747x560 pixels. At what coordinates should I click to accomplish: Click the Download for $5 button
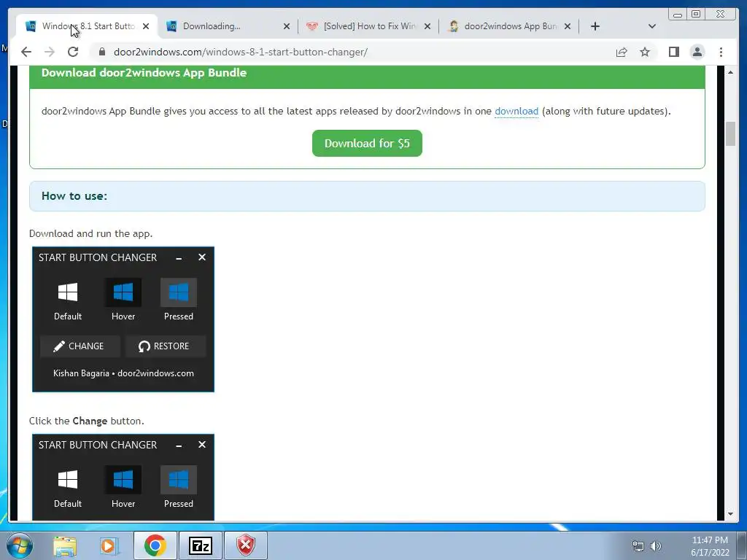point(367,144)
